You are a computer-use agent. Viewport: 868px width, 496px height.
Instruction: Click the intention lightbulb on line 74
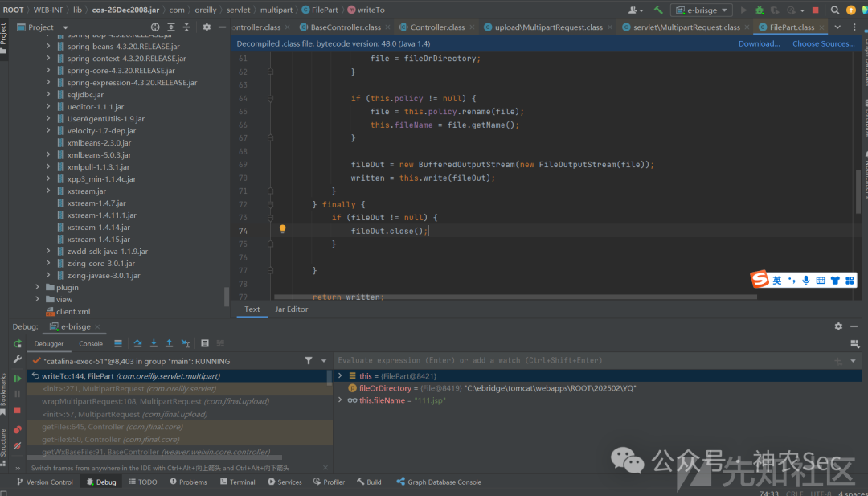(x=282, y=228)
